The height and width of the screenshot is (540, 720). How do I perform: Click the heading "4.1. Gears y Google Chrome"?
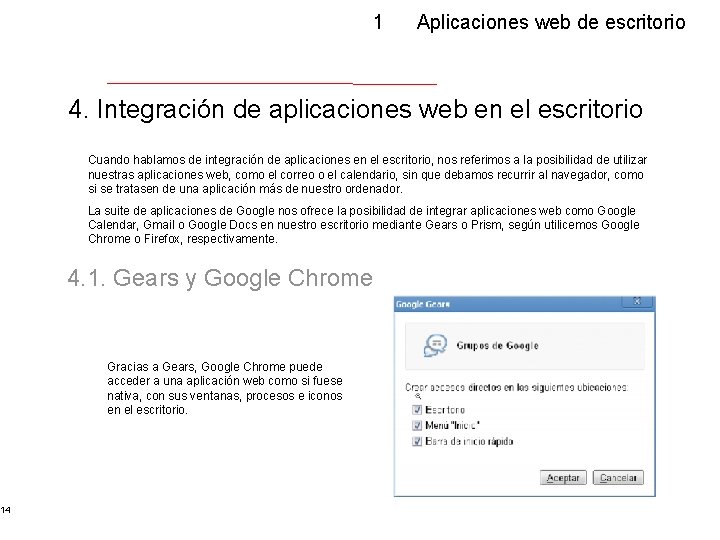click(x=220, y=278)
